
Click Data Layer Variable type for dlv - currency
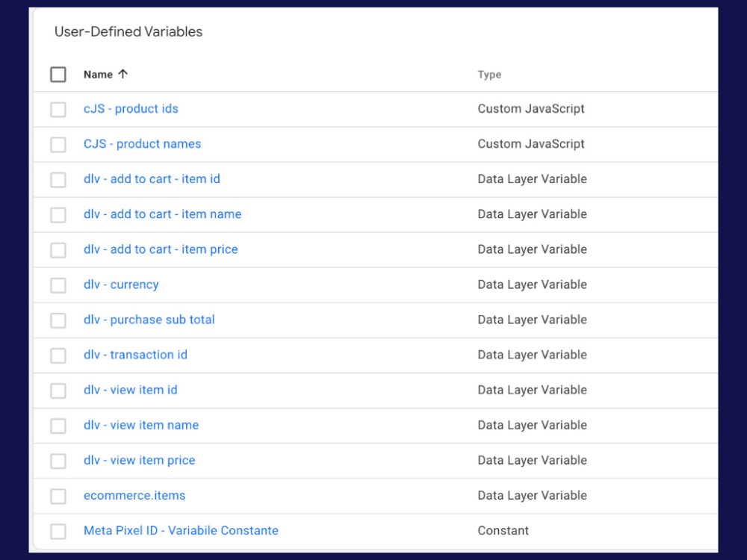[x=532, y=284]
